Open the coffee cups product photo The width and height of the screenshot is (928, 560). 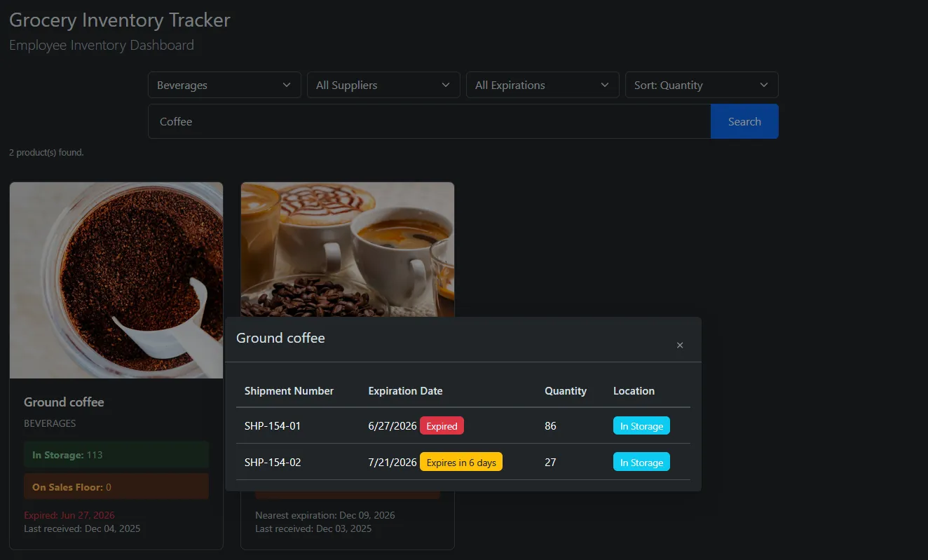(348, 250)
